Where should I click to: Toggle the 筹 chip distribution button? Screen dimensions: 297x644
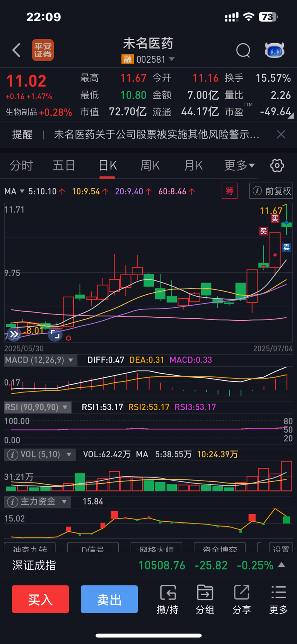pos(229,191)
